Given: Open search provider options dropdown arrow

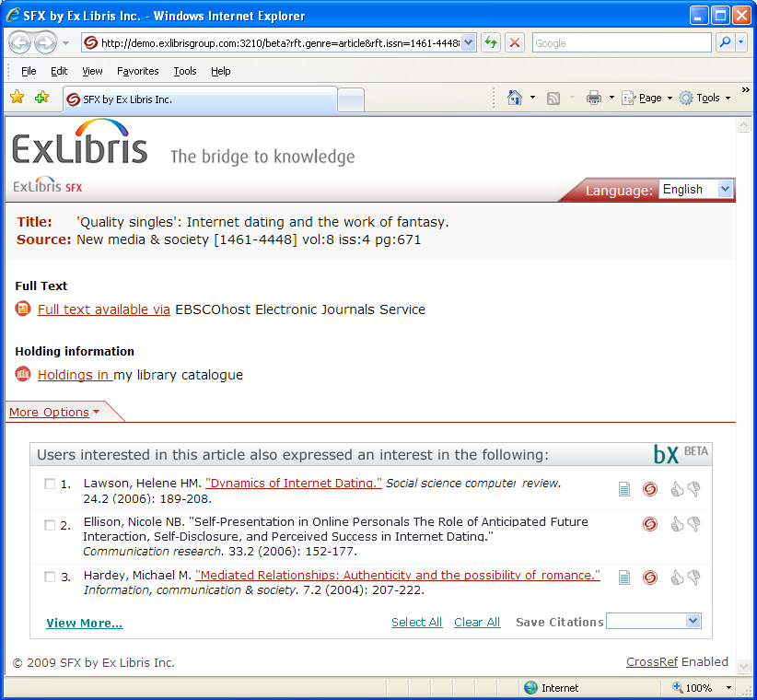Looking at the screenshot, I should coord(741,43).
